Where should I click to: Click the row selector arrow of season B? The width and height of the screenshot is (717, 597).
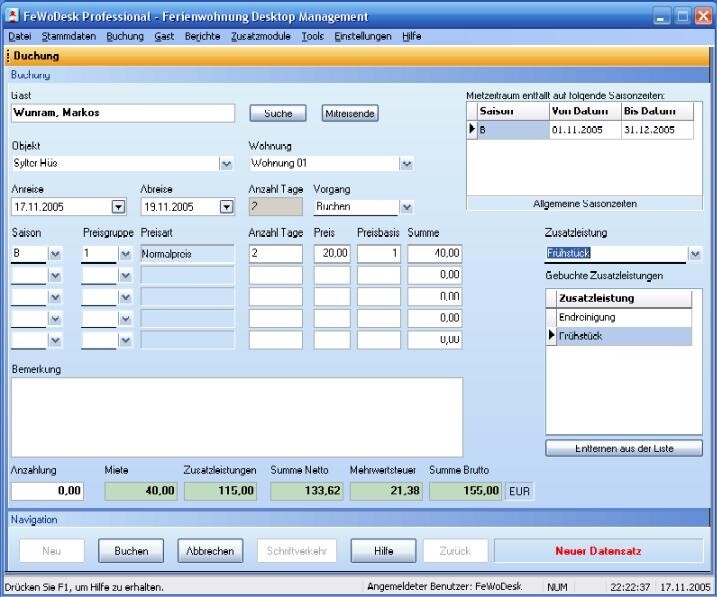click(x=472, y=129)
